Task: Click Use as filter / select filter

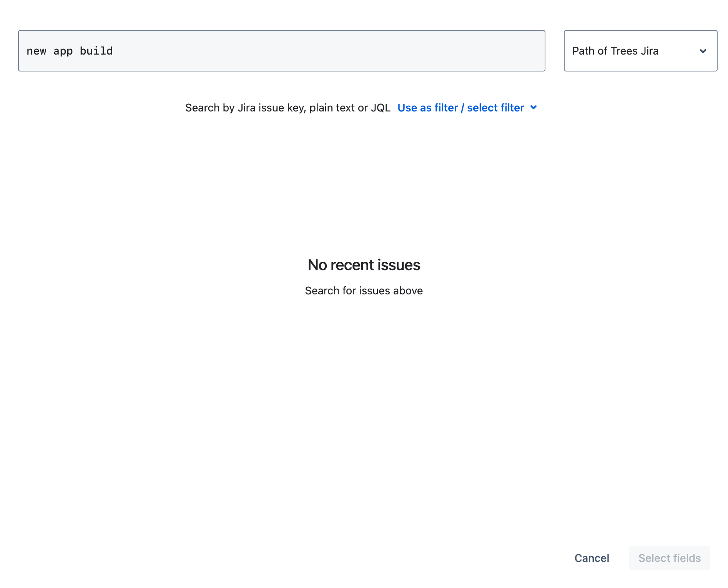Action: click(x=460, y=108)
